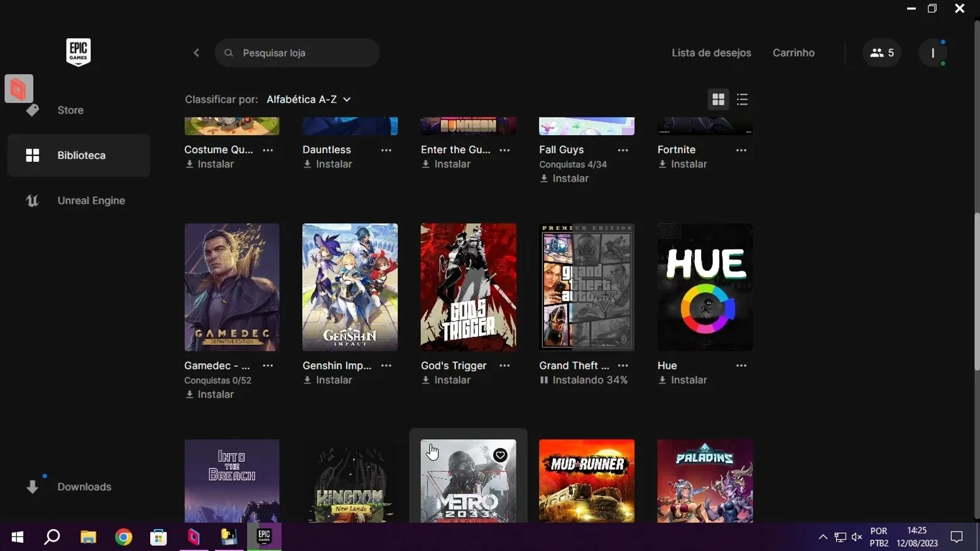Open options menu for Dauntless
This screenshot has width=980, height=551.
pos(386,150)
